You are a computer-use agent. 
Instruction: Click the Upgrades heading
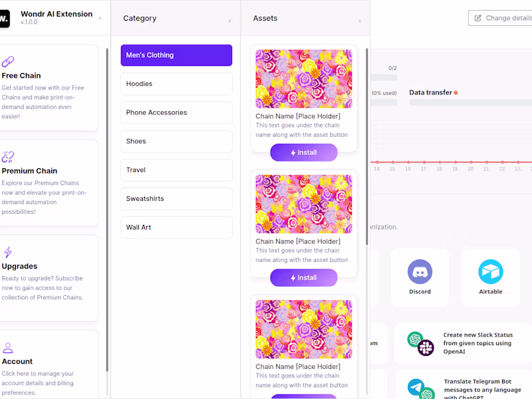pyautogui.click(x=19, y=267)
